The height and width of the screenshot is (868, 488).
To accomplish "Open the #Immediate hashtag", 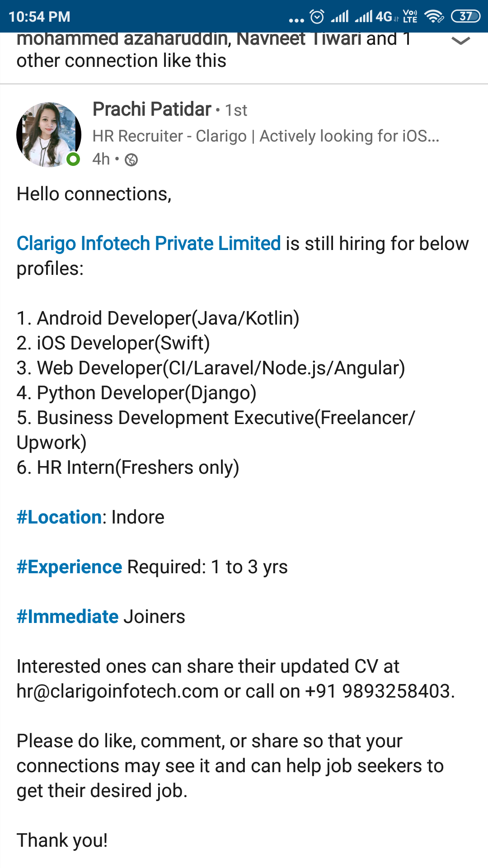I will [x=66, y=616].
